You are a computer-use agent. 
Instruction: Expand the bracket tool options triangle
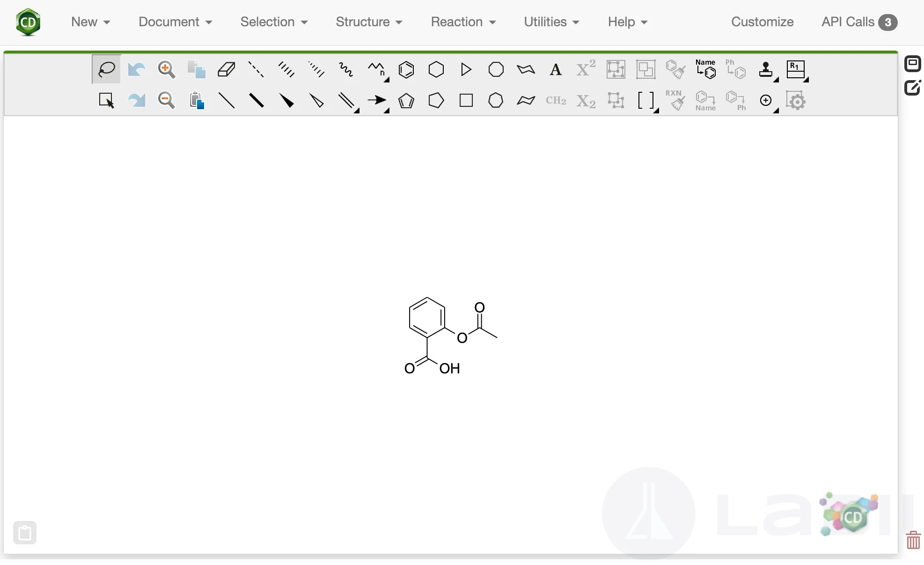[x=657, y=112]
